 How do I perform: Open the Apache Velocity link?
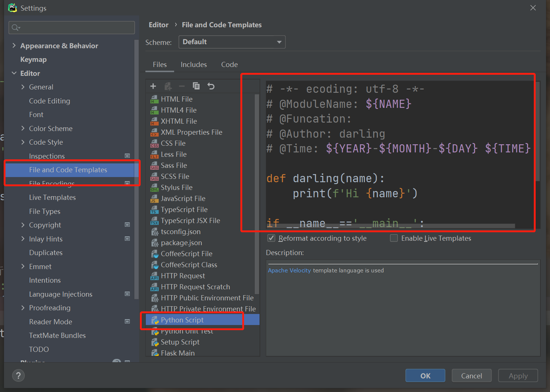pyautogui.click(x=289, y=270)
